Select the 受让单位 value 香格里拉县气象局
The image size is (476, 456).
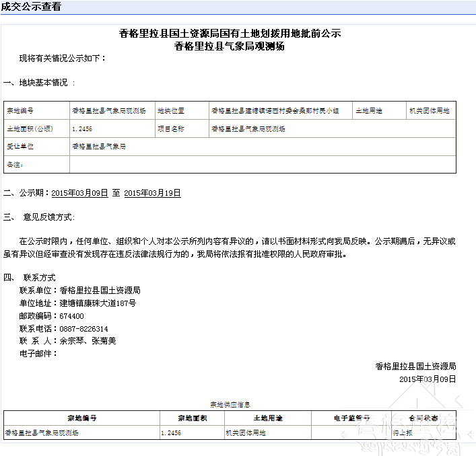(x=99, y=146)
